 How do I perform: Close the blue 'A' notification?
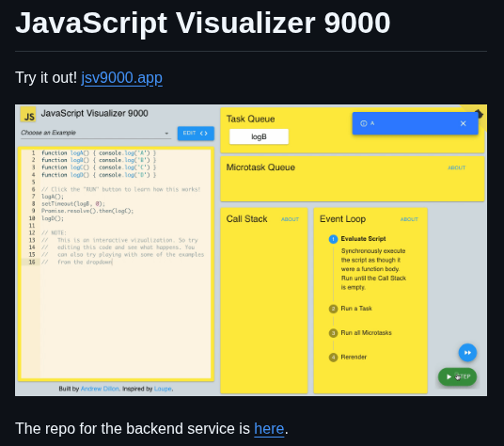pyautogui.click(x=464, y=123)
